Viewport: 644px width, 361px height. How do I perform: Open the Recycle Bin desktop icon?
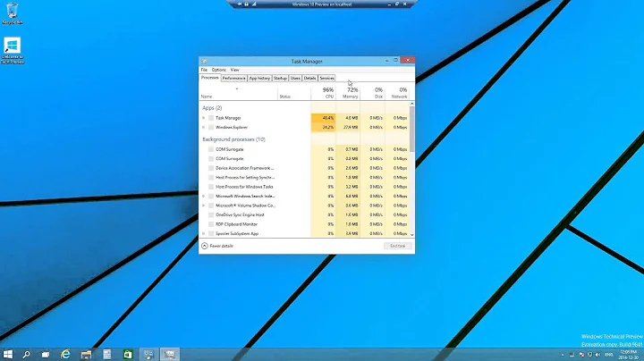click(x=12, y=13)
